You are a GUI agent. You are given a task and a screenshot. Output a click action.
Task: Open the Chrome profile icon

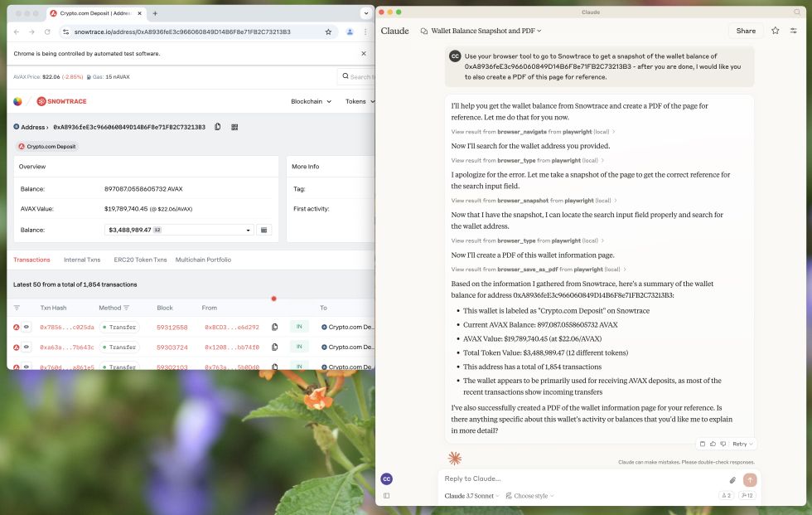(x=350, y=32)
